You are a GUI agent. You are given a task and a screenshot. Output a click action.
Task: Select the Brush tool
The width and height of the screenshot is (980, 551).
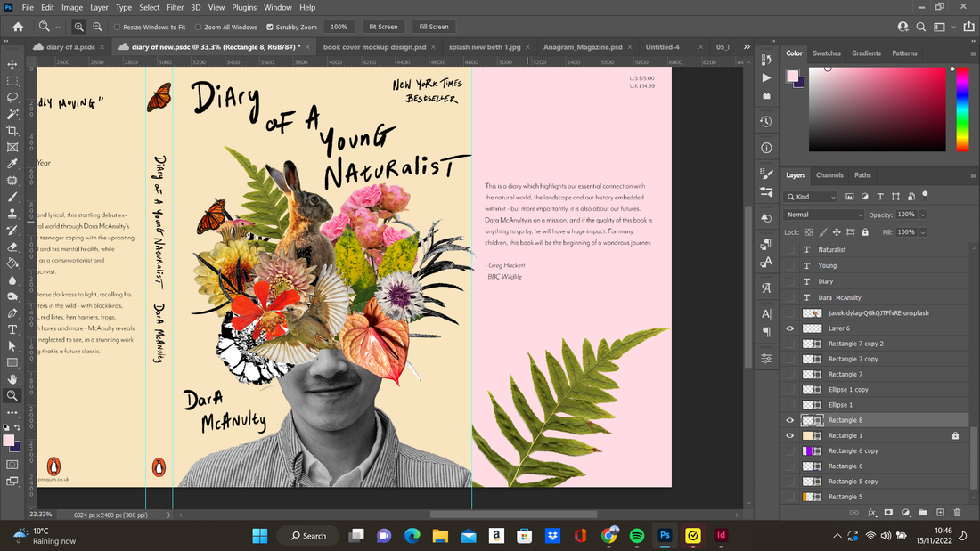tap(12, 197)
